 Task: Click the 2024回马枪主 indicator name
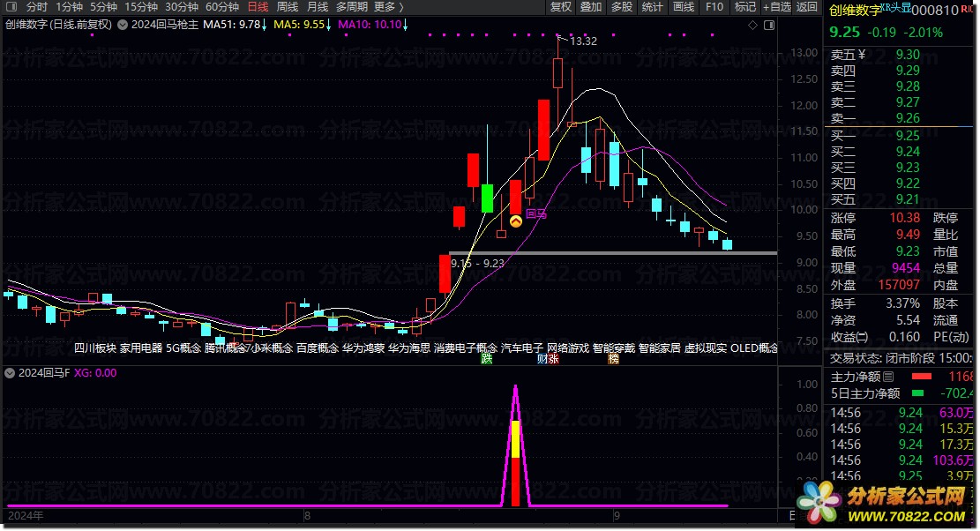coord(165,25)
